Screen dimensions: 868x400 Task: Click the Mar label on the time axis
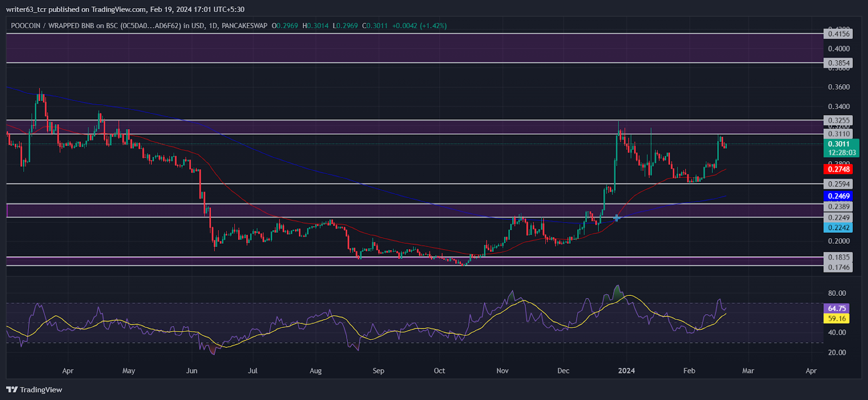748,371
